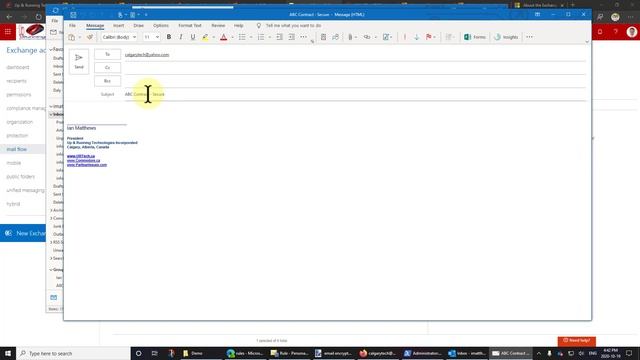Switch to the Options ribbon tab
The height and width of the screenshot is (360, 640).
(x=161, y=25)
